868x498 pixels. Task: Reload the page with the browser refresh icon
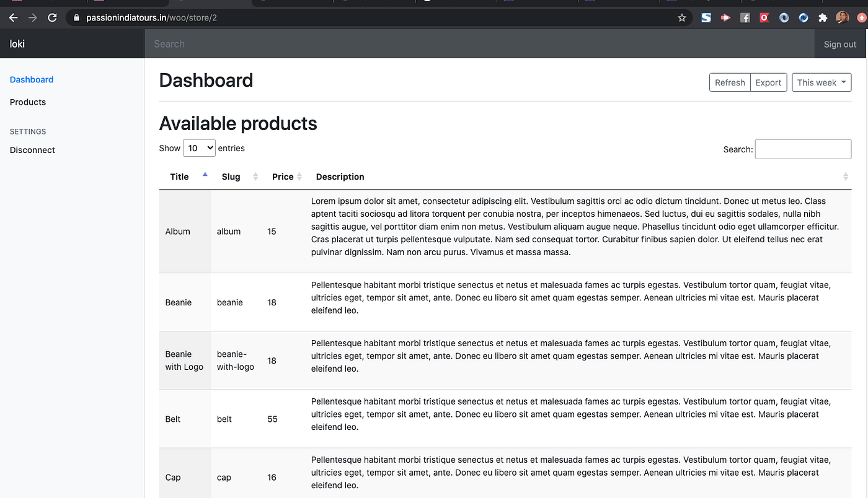click(53, 18)
